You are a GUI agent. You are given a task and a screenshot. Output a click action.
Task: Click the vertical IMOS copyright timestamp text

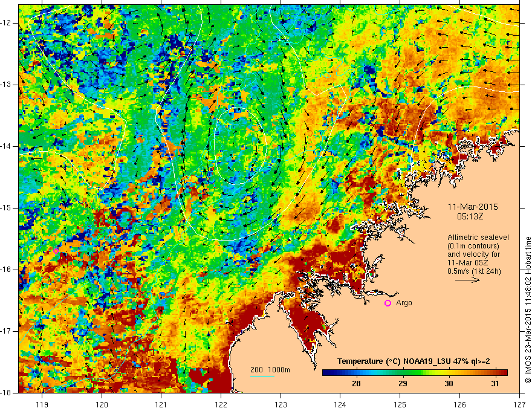[528, 311]
